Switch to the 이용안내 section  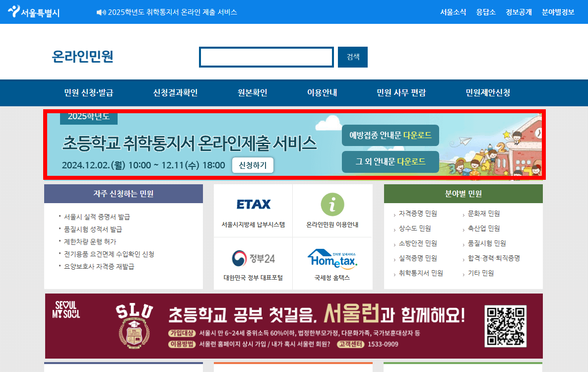(x=322, y=93)
